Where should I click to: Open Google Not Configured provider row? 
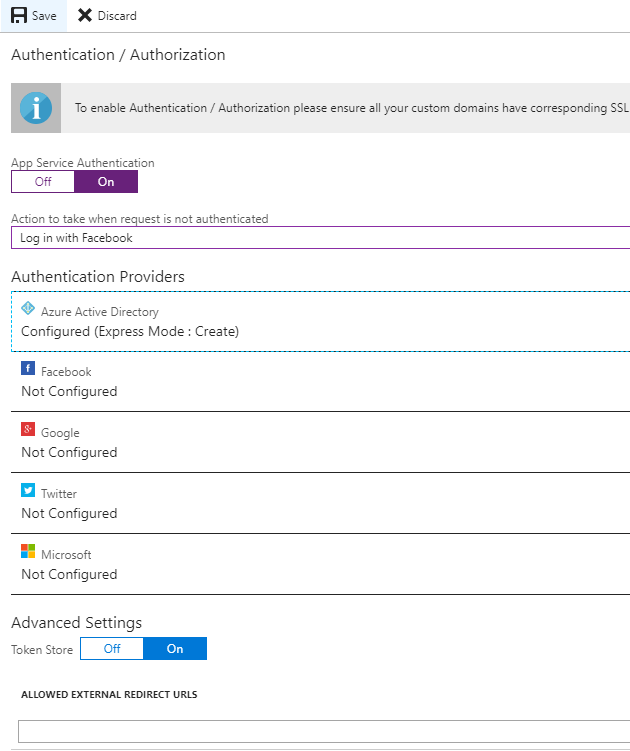321,442
